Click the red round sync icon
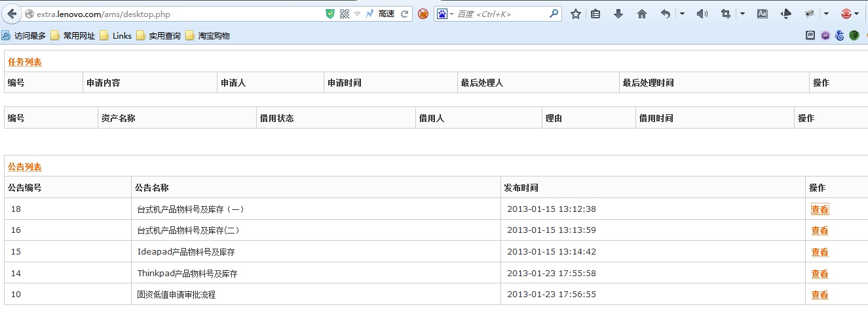868x330 pixels. point(846,14)
